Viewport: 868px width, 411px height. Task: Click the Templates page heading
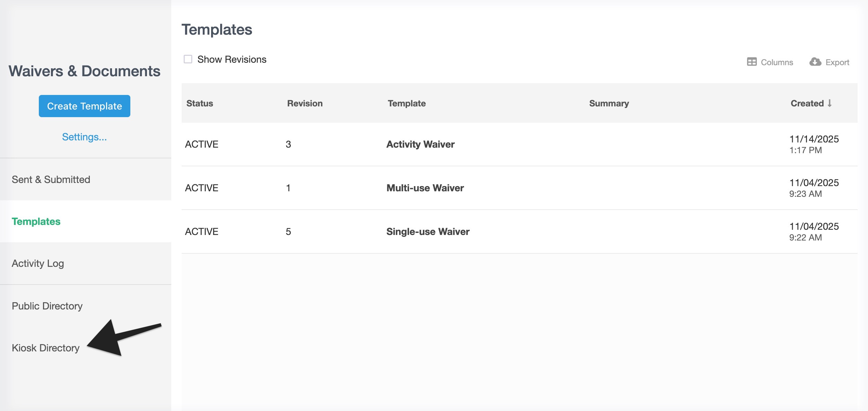(x=217, y=29)
